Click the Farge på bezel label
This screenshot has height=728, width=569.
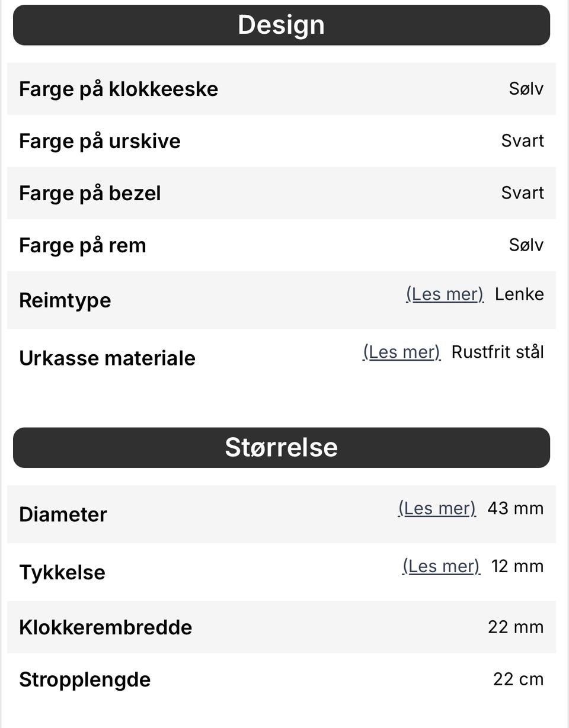pos(89,193)
